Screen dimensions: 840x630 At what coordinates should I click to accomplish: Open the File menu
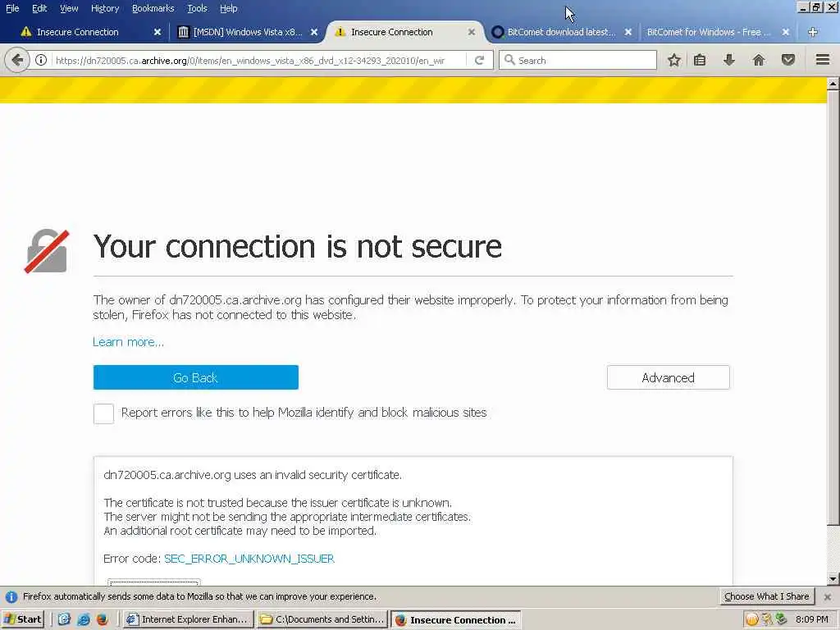tap(12, 8)
